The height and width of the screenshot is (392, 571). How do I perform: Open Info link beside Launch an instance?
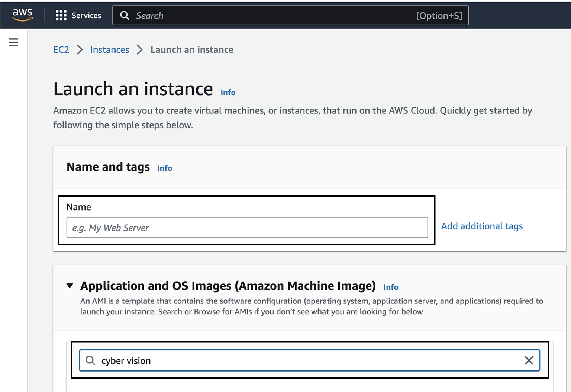pyautogui.click(x=228, y=92)
